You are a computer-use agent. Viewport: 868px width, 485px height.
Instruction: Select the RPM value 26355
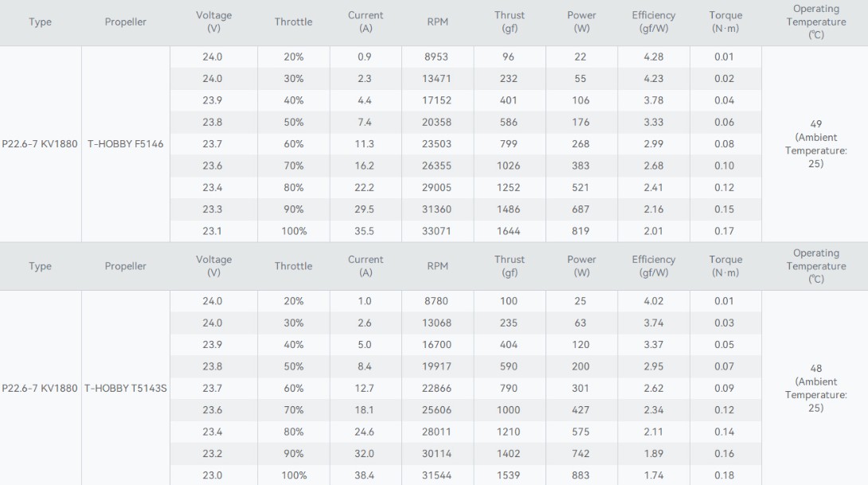(437, 166)
